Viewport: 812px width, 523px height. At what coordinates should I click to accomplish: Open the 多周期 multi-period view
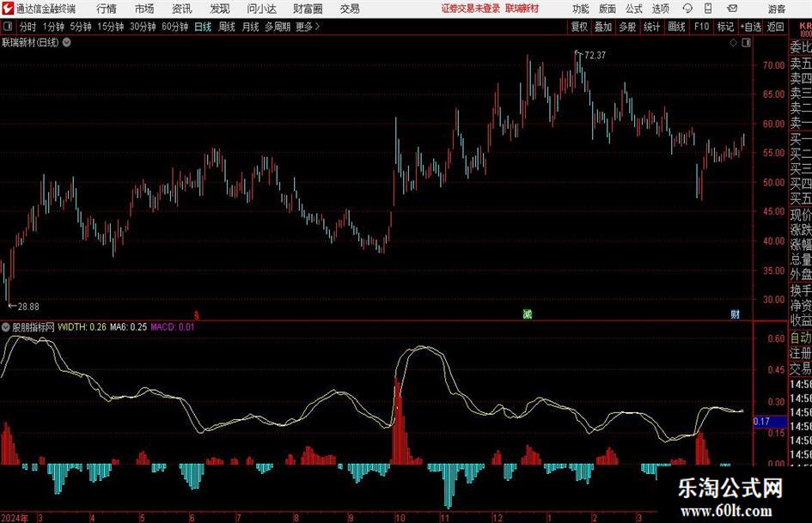coord(278,27)
